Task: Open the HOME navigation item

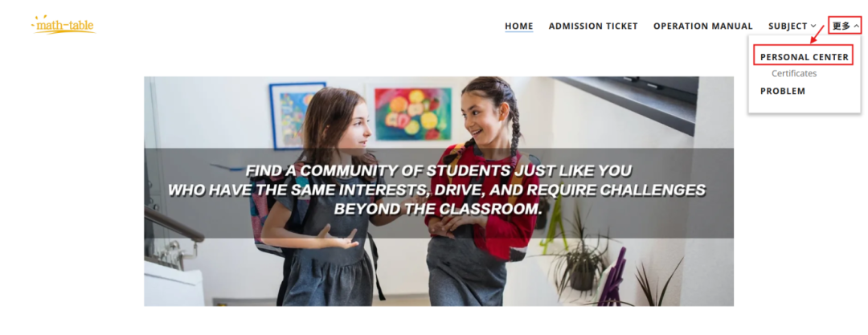Action: pyautogui.click(x=518, y=26)
